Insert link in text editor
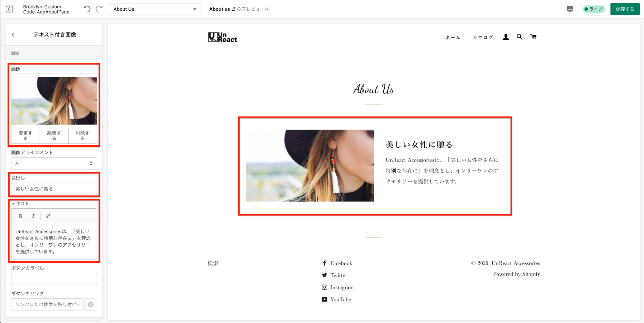Viewport: 644px width, 323px height. point(48,216)
